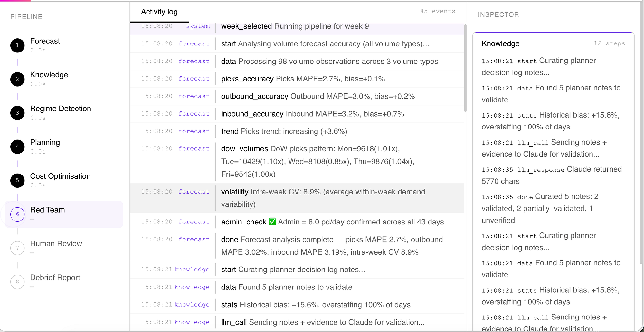The height and width of the screenshot is (332, 644).
Task: Click the Knowledge inspector card title
Action: [x=501, y=43]
